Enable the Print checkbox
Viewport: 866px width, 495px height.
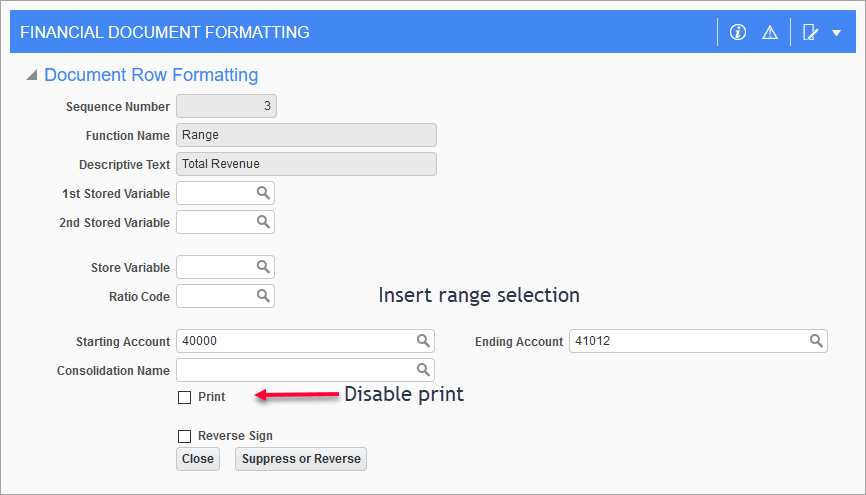click(184, 397)
